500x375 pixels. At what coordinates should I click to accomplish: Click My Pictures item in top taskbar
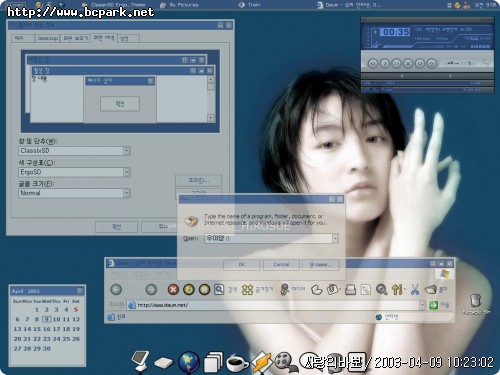(x=179, y=5)
